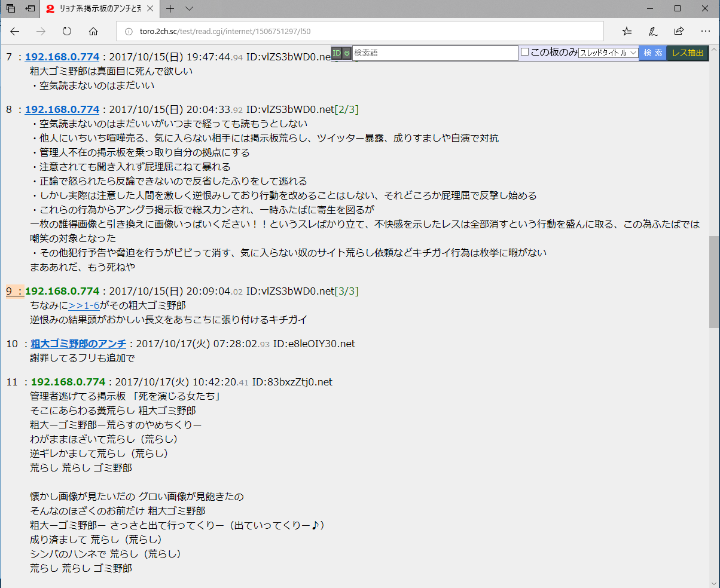This screenshot has height=588, width=720.
Task: Show the tabs you've set aside
Action: [11, 8]
